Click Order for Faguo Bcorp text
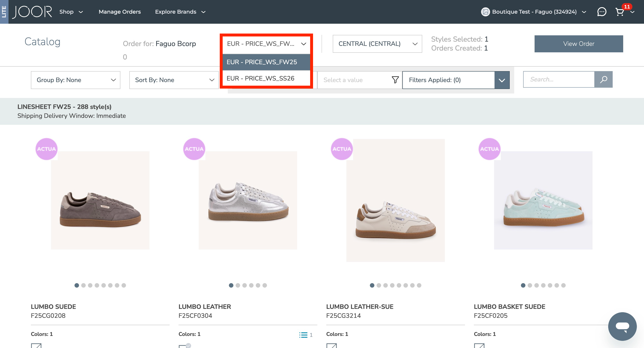This screenshot has height=348, width=644. (159, 44)
